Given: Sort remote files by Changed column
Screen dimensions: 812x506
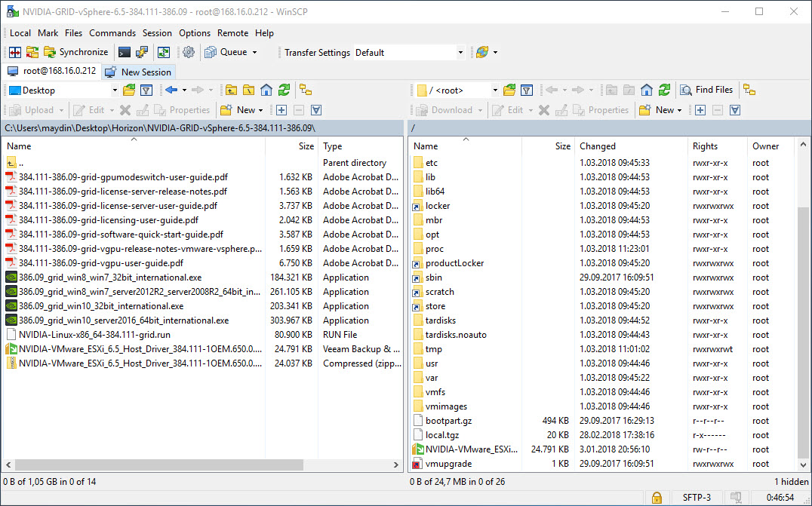Looking at the screenshot, I should pos(631,146).
